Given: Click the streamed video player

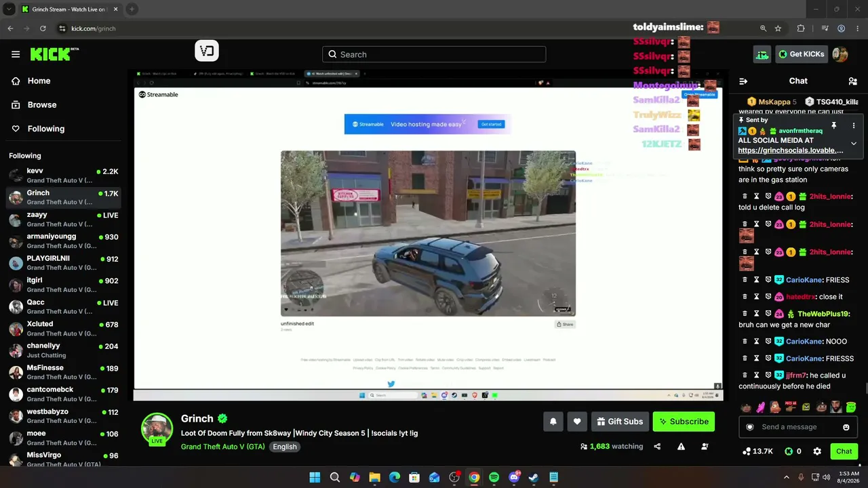Looking at the screenshot, I should tap(428, 235).
